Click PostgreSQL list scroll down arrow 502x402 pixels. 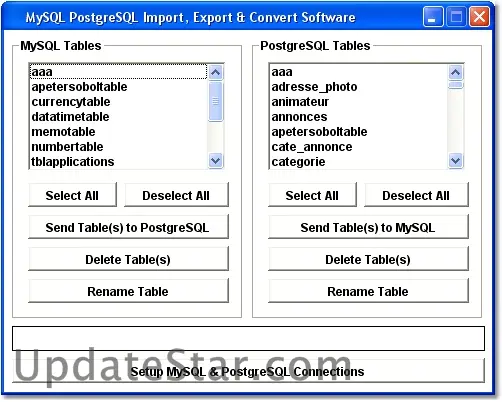[x=456, y=161]
